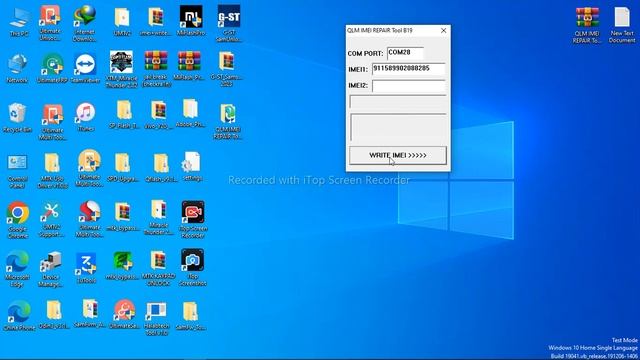Screen dimensions: 640x360
Task: Open TeamViewer shortcut
Action: pos(85,69)
